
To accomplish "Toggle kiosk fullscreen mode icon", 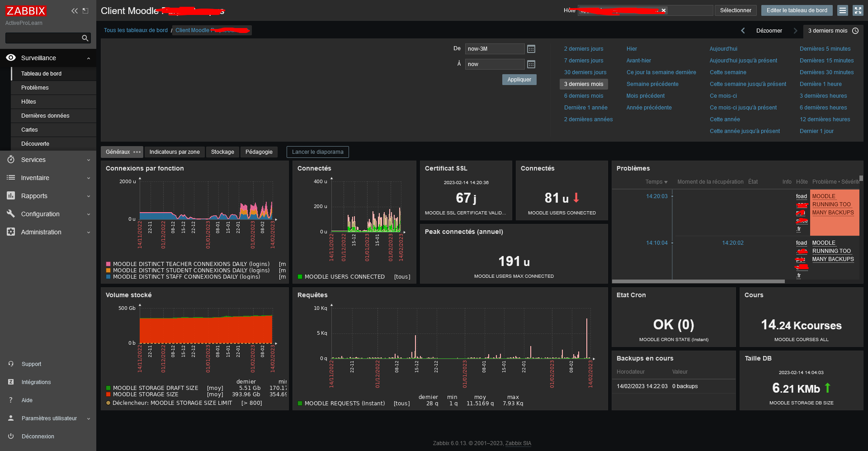I will click(x=858, y=10).
